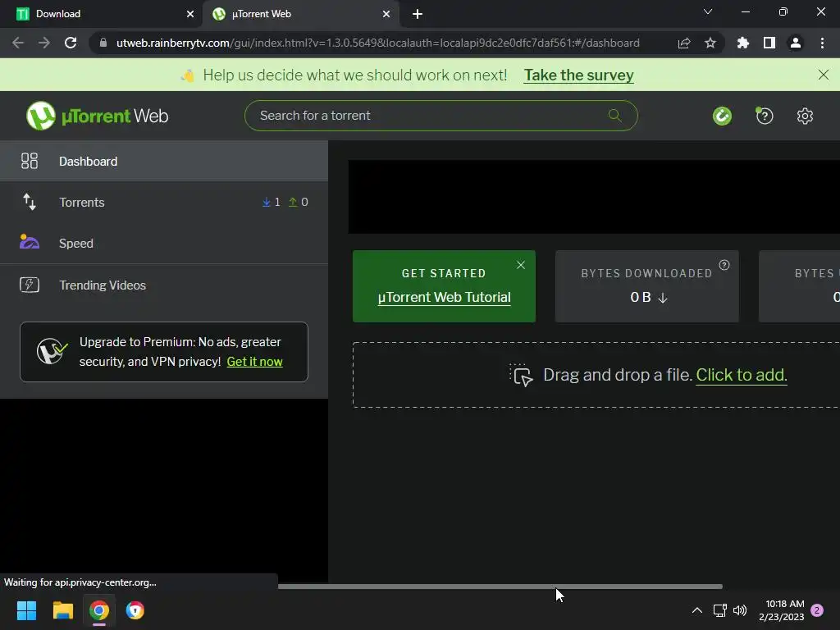Screen dimensions: 840x630
Task: Click the BYTES DOWNLOADED label
Action: click(x=646, y=273)
